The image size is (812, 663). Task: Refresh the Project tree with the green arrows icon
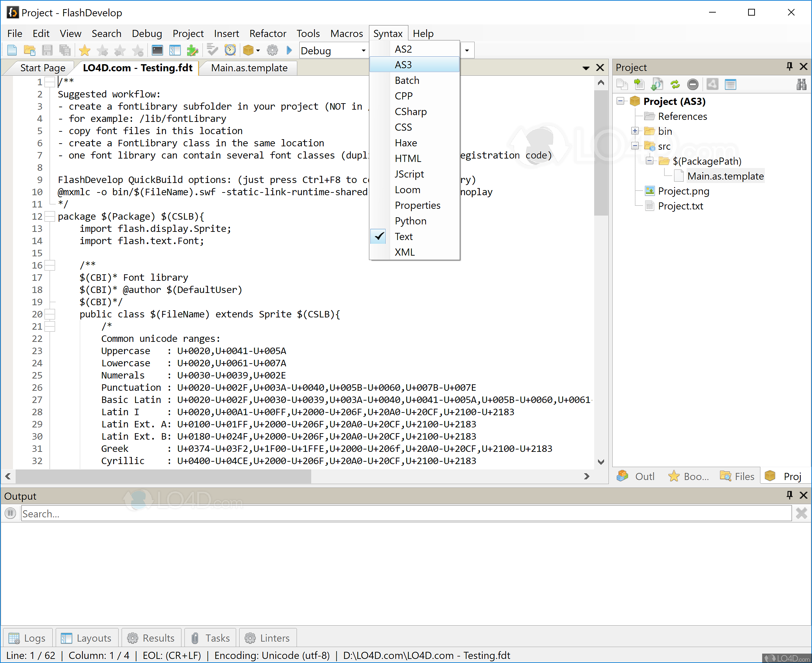pos(675,84)
